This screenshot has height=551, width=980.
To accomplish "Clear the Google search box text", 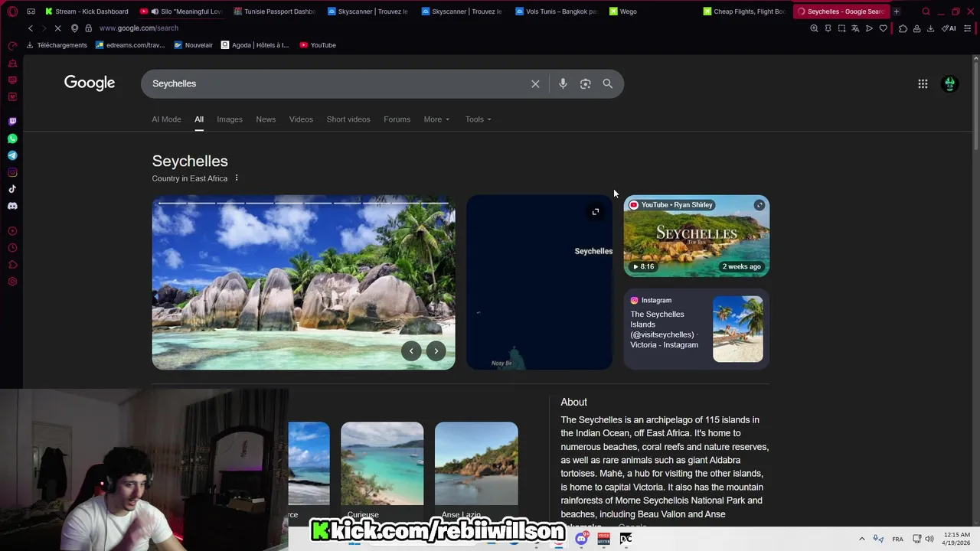I will 535,84.
